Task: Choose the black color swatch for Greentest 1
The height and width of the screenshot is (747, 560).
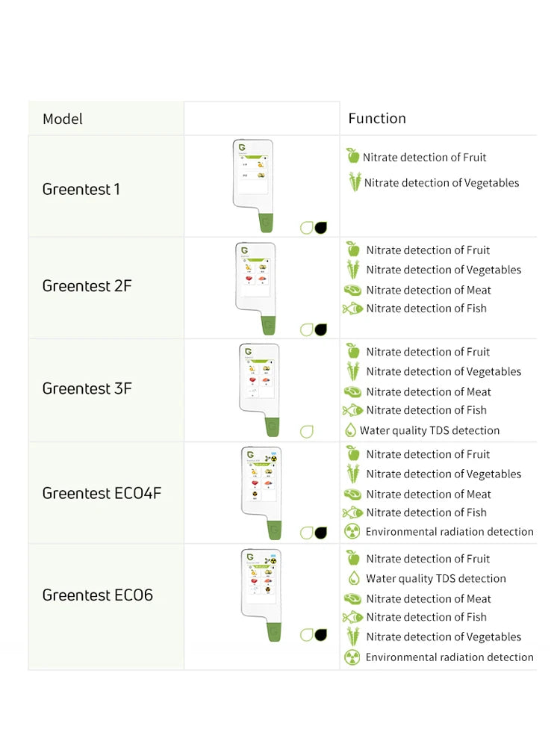Action: click(322, 228)
